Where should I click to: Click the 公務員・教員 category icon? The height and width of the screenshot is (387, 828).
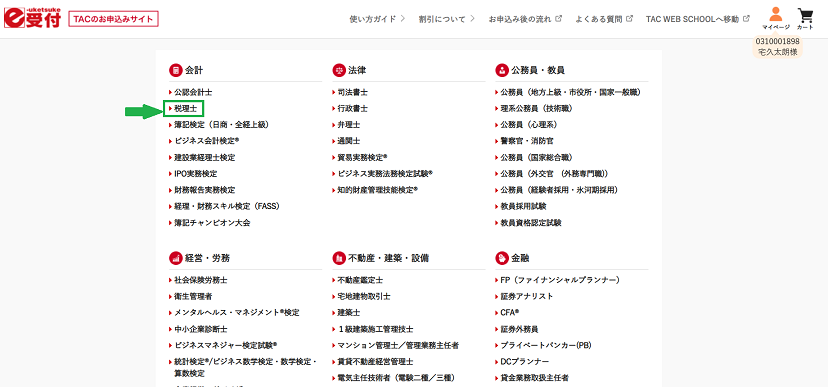pyautogui.click(x=502, y=70)
